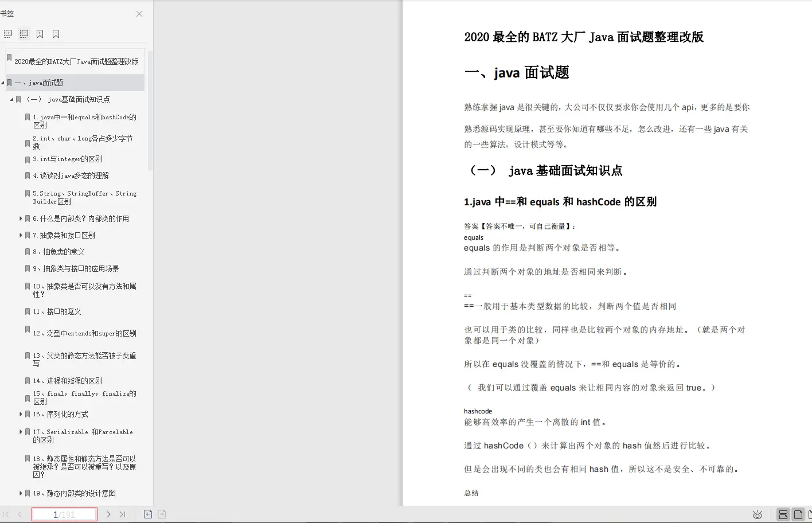
Task: Open bookmark 3.int与integer的区别
Action: [67, 159]
